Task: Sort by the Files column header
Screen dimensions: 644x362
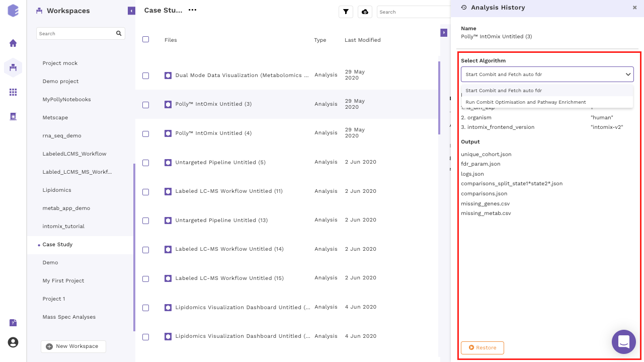Action: (x=171, y=40)
